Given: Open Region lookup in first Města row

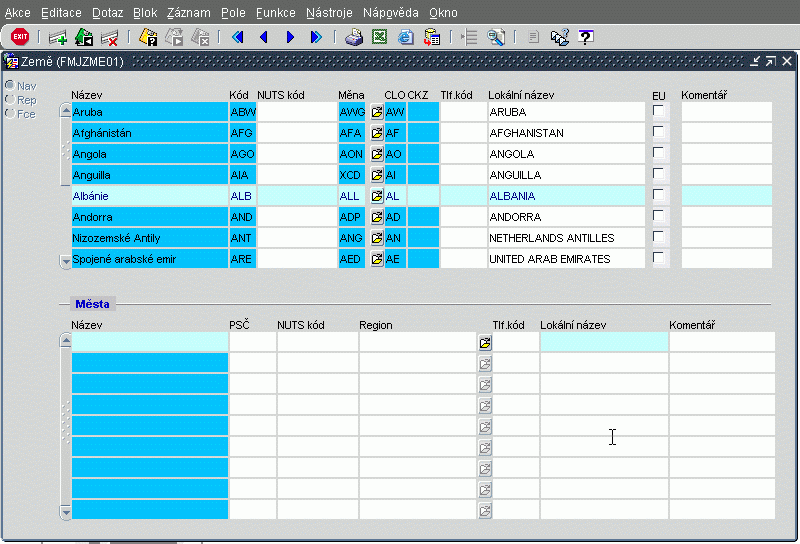Looking at the screenshot, I should point(485,342).
